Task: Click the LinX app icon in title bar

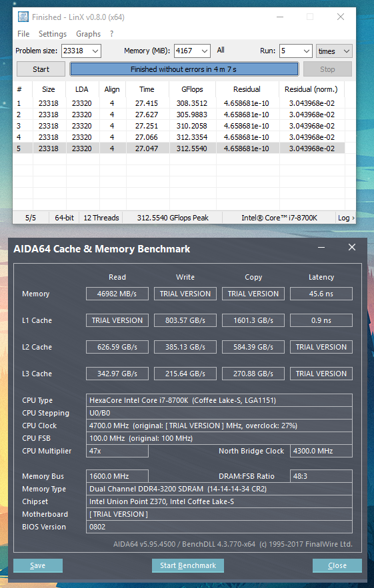Action: 23,17
